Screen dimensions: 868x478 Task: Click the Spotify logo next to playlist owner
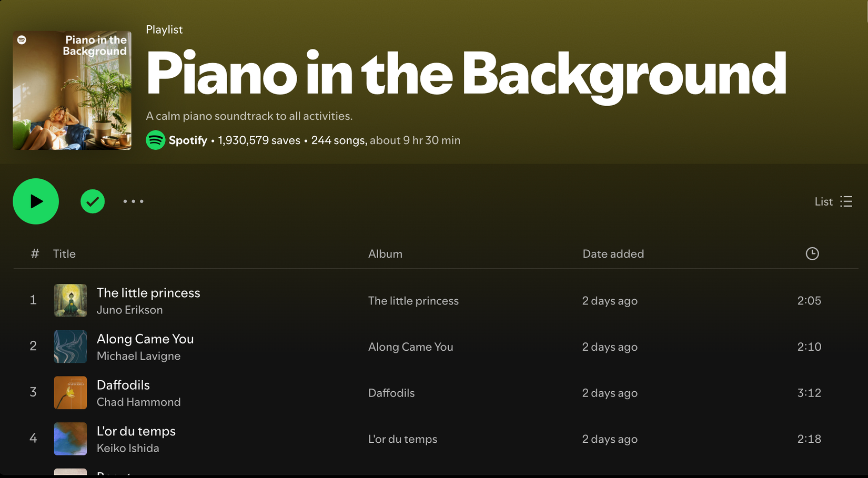pos(155,140)
